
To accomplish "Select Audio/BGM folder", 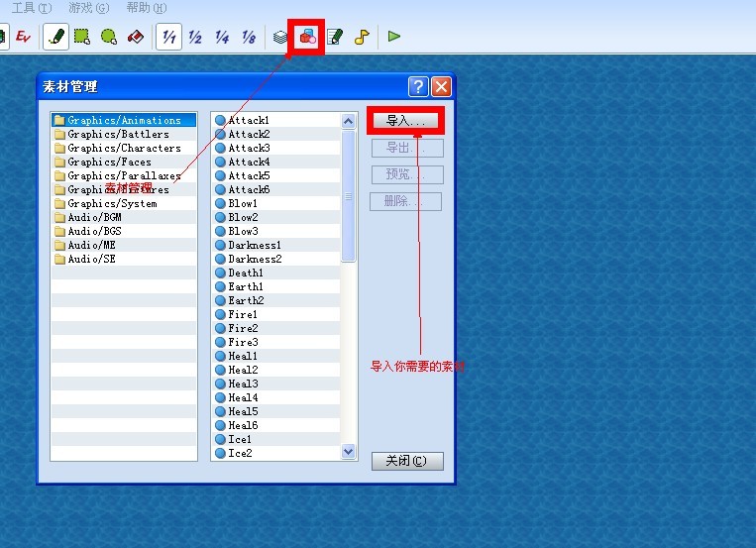I will pyautogui.click(x=124, y=218).
